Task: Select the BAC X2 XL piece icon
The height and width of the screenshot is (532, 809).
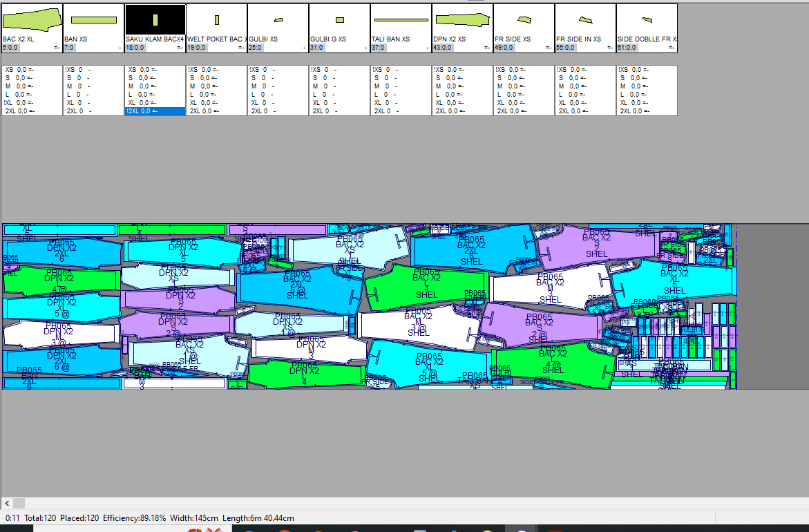Action: tap(32, 19)
